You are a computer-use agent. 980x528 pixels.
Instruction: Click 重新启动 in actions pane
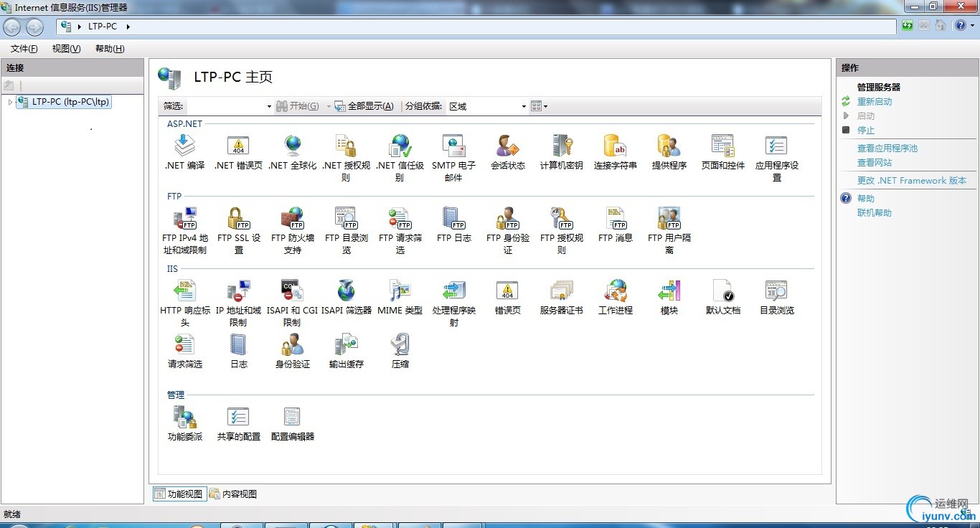[875, 102]
